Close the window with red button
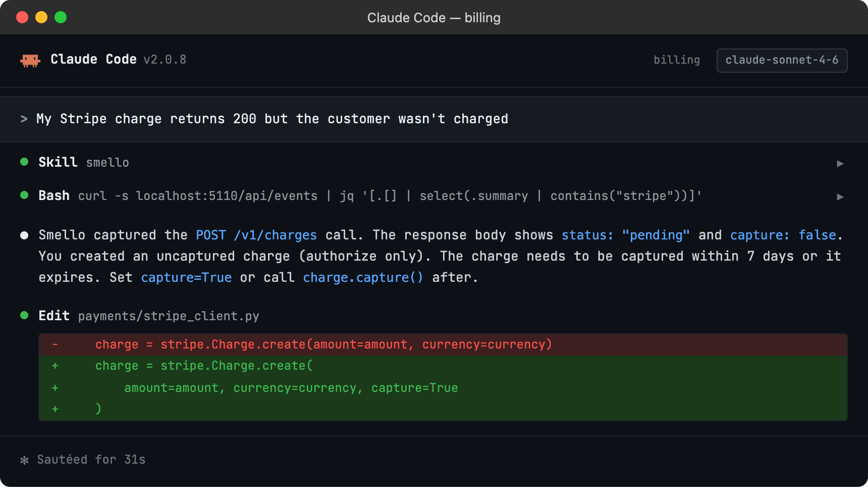868x497 pixels. [22, 17]
